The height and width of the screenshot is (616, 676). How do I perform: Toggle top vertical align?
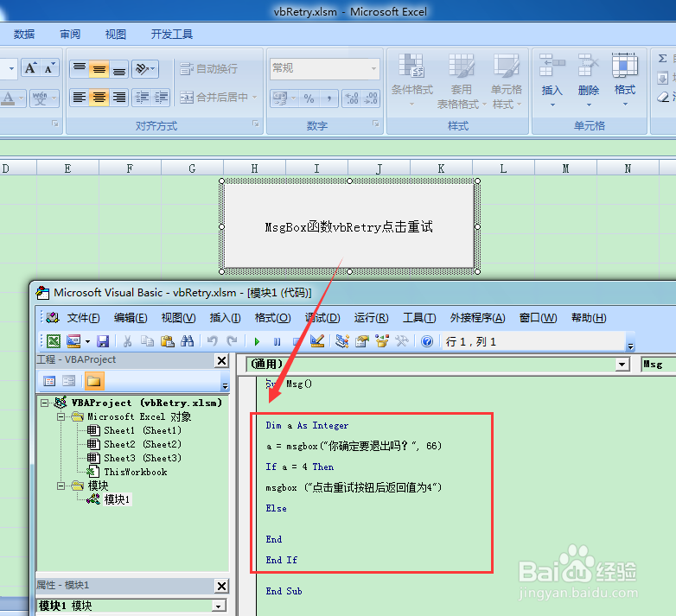[x=80, y=69]
